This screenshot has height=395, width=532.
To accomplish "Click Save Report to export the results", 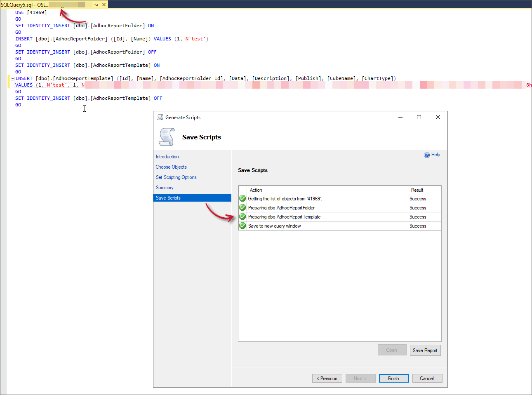I will point(425,350).
